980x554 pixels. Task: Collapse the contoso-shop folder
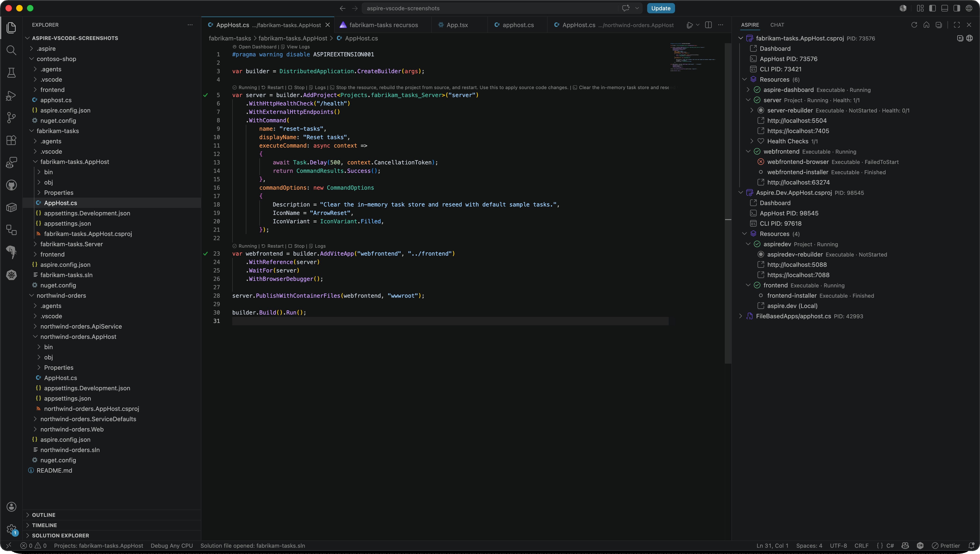(x=32, y=59)
